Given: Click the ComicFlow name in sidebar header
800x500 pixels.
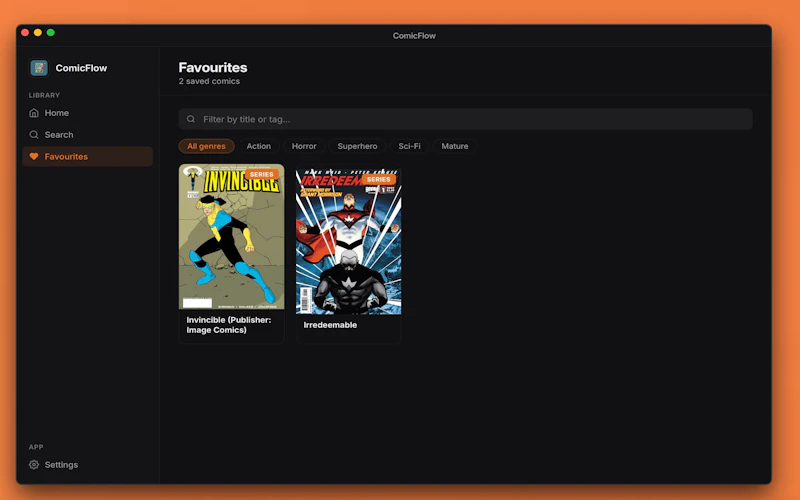Looking at the screenshot, I should coord(81,68).
